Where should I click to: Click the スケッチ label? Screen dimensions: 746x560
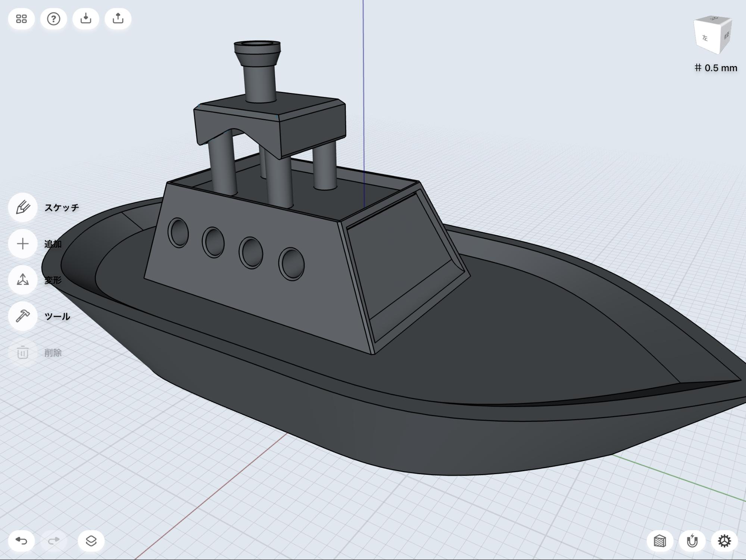click(62, 208)
